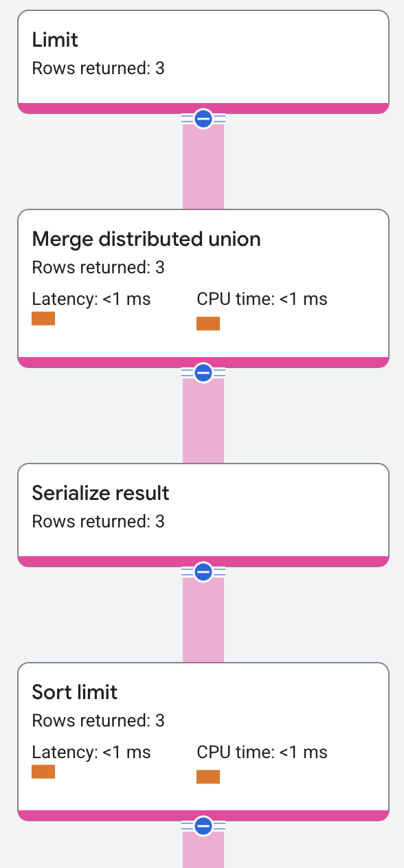The width and height of the screenshot is (404, 868).
Task: Click the edge leading into Sort limit
Action: tap(203, 618)
